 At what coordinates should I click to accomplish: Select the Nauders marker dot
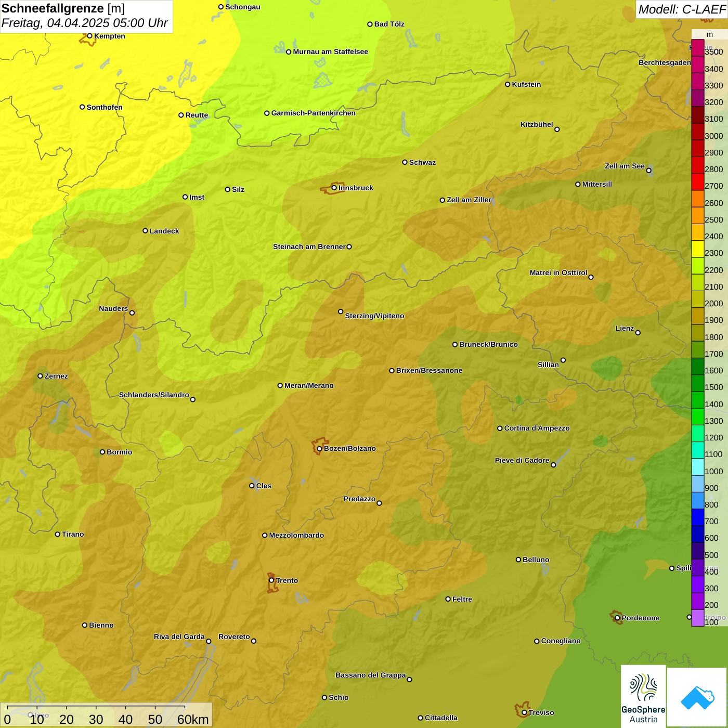click(132, 313)
